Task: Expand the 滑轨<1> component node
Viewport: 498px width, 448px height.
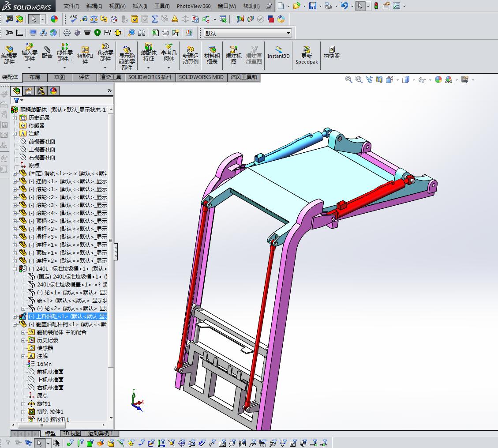Action: pos(15,173)
